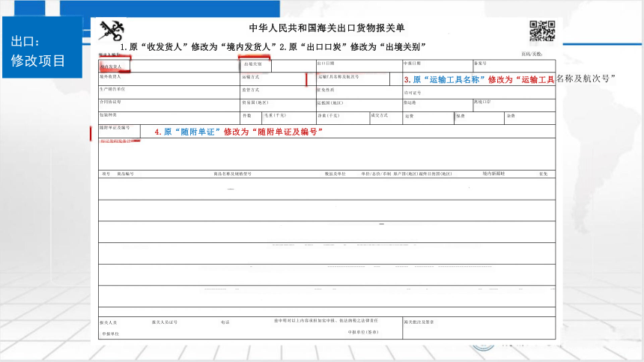
Task: Click the '毛重(千克)' field
Action: coord(289,117)
